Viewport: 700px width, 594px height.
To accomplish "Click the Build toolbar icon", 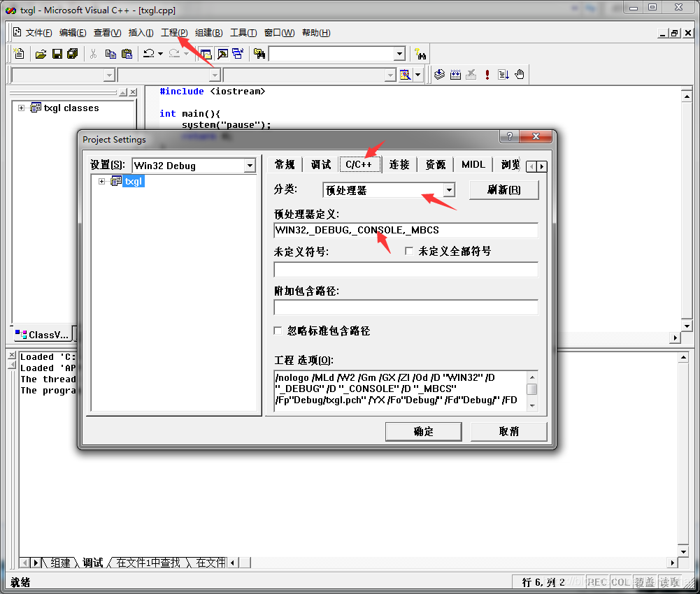I will pyautogui.click(x=455, y=75).
